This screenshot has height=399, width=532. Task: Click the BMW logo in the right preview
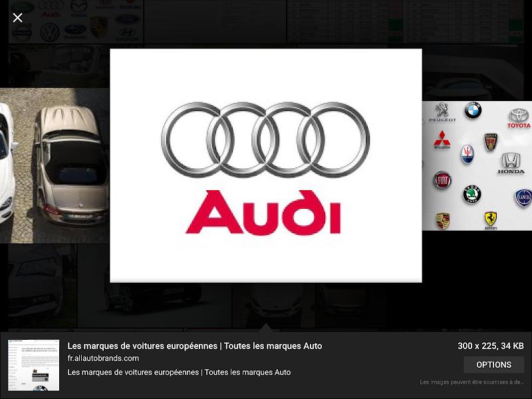point(473,111)
